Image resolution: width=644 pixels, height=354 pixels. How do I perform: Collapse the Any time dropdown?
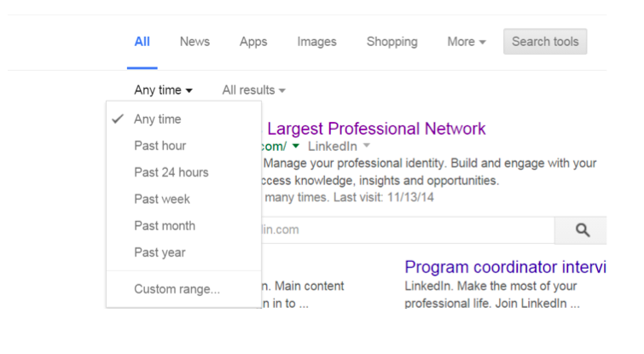[x=163, y=90]
